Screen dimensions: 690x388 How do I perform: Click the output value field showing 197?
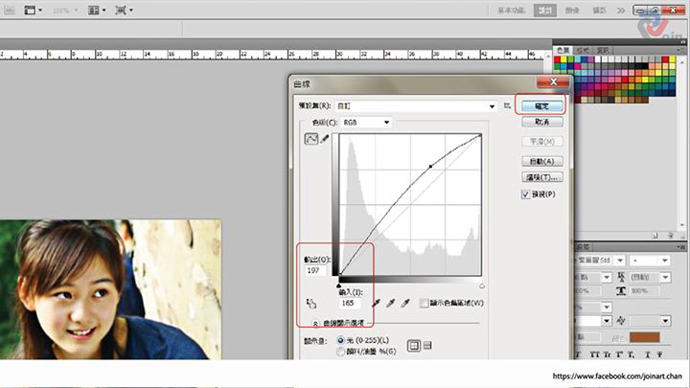click(x=316, y=271)
